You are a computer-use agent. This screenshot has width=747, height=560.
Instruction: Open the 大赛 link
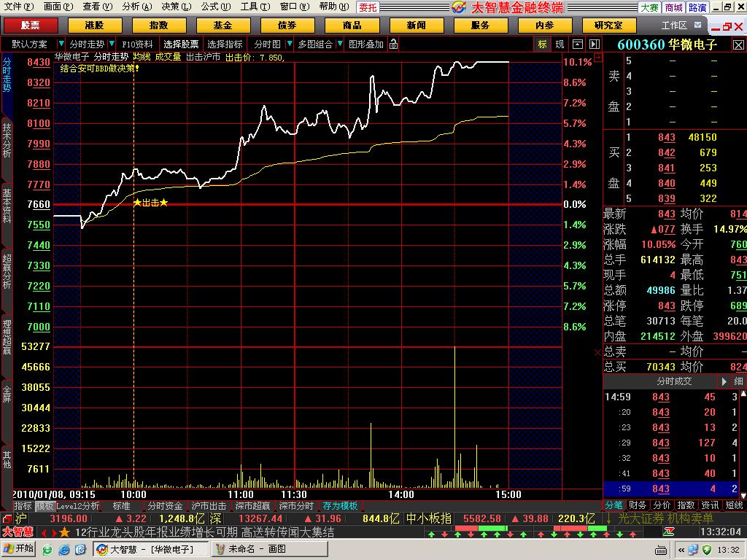[649, 7]
